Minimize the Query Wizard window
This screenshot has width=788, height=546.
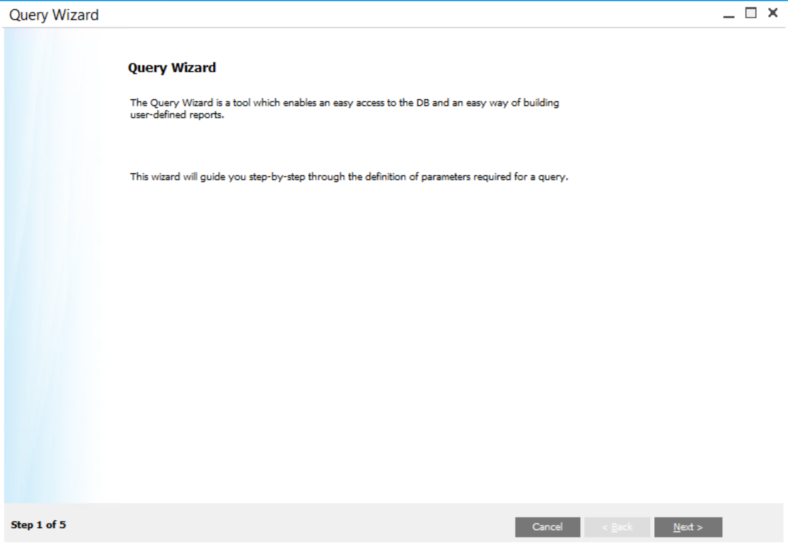(x=729, y=15)
